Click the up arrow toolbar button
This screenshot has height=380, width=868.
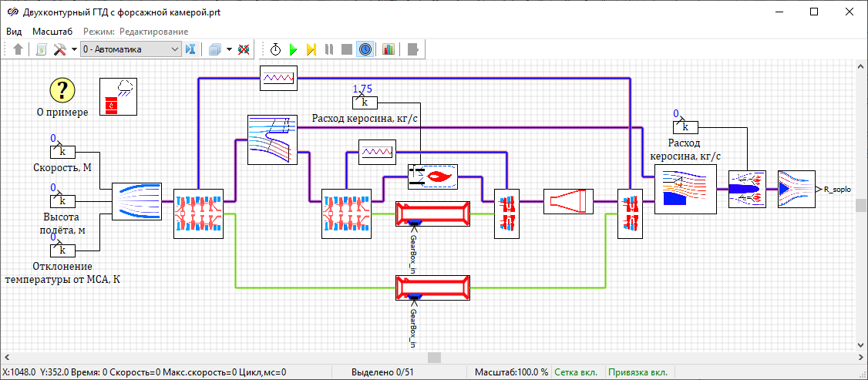(19, 49)
